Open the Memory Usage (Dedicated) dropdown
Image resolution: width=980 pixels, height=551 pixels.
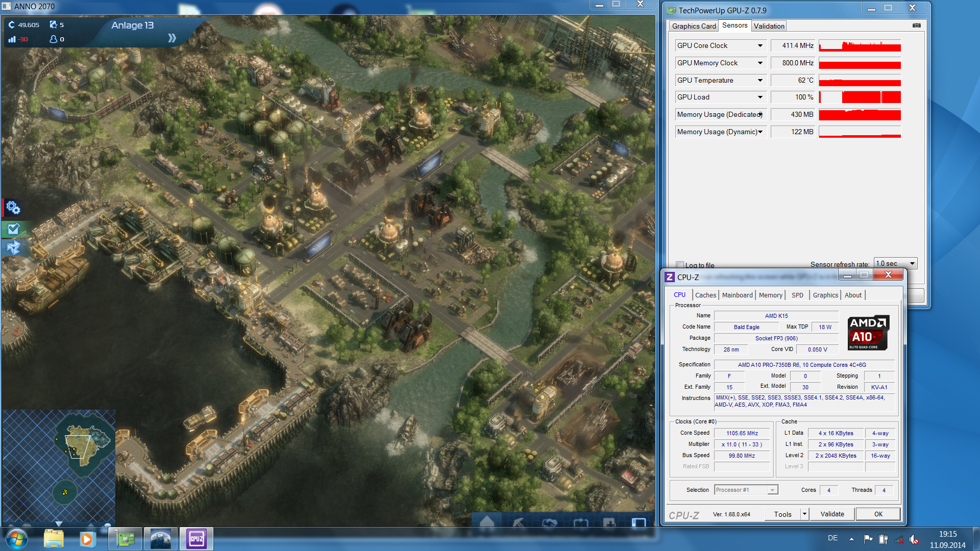pos(760,115)
